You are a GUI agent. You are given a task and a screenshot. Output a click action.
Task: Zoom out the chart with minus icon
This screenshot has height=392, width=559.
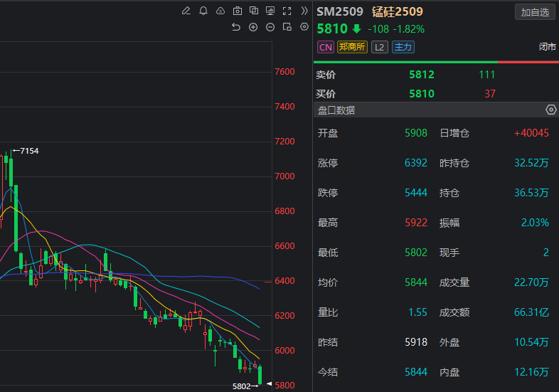[270, 27]
